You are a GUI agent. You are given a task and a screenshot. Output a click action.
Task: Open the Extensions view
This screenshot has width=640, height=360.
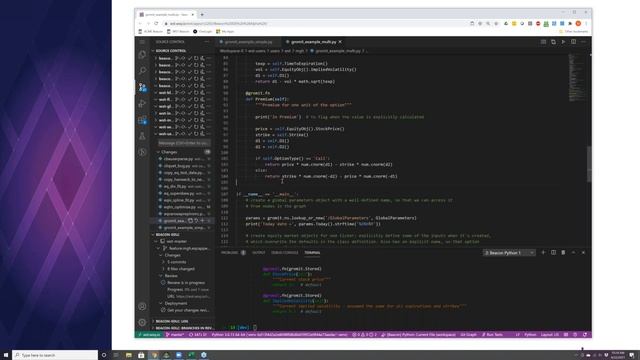(x=142, y=120)
